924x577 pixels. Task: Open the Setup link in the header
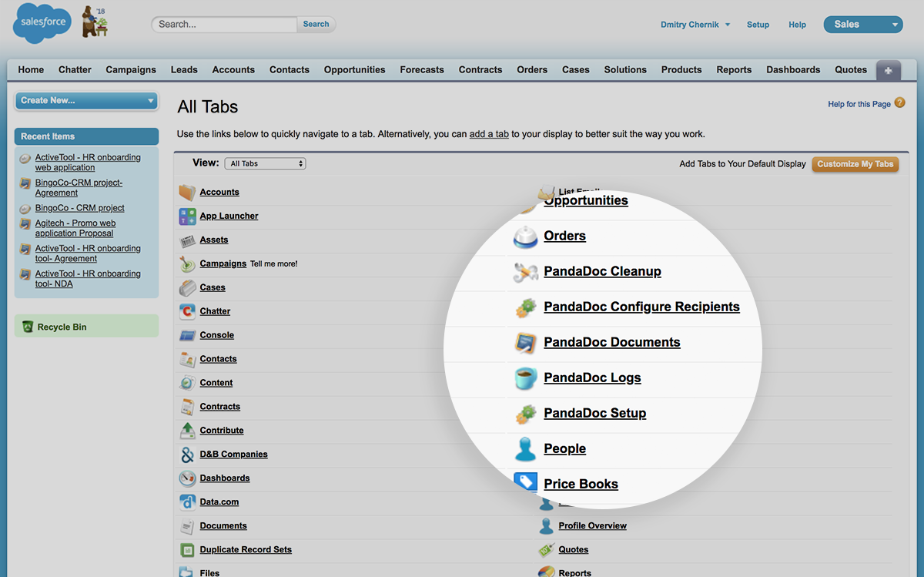click(758, 25)
